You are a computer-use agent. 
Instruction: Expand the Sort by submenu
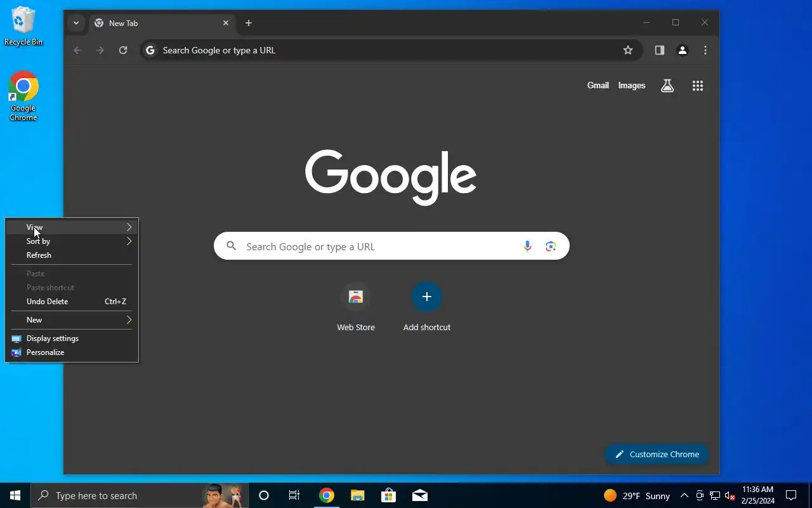pos(72,241)
